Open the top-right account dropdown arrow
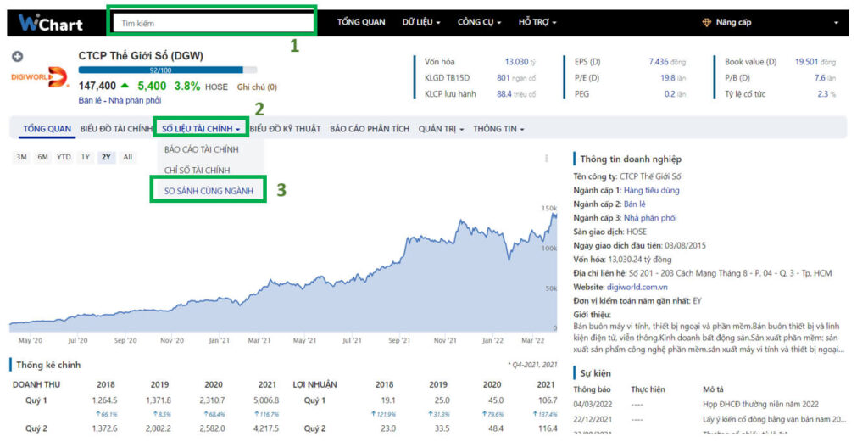 pyautogui.click(x=836, y=23)
